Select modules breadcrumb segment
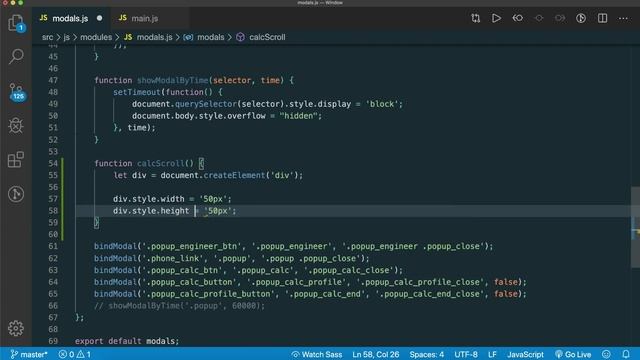Viewport: 640px width, 360px height. 96,37
